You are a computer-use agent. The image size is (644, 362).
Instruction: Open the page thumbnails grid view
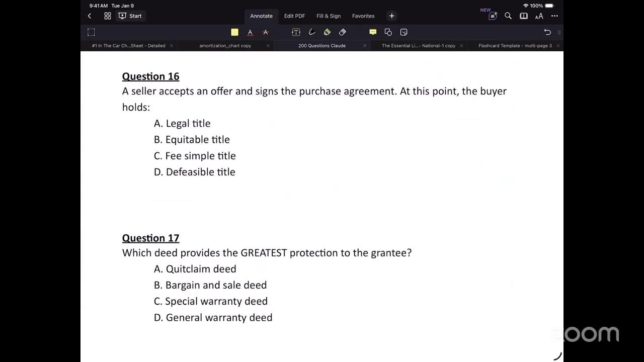coord(108,16)
